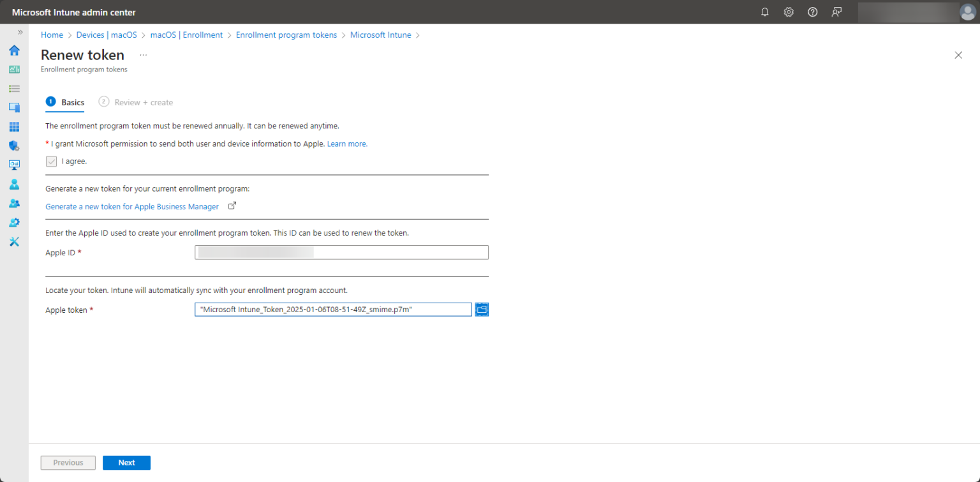Image resolution: width=980 pixels, height=482 pixels.
Task: Open notifications with the bell icon
Action: tap(764, 11)
